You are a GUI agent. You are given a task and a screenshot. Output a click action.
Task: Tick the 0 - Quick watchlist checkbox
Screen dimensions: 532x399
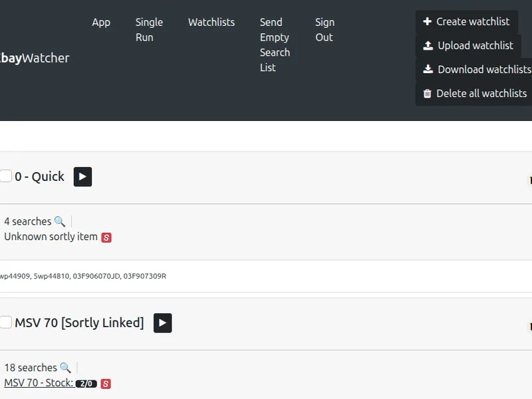[x=6, y=176]
